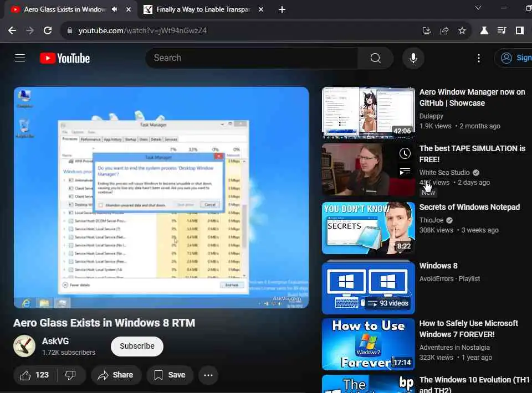Open The best TAPE SIMULATION is FREE title

[472, 154]
